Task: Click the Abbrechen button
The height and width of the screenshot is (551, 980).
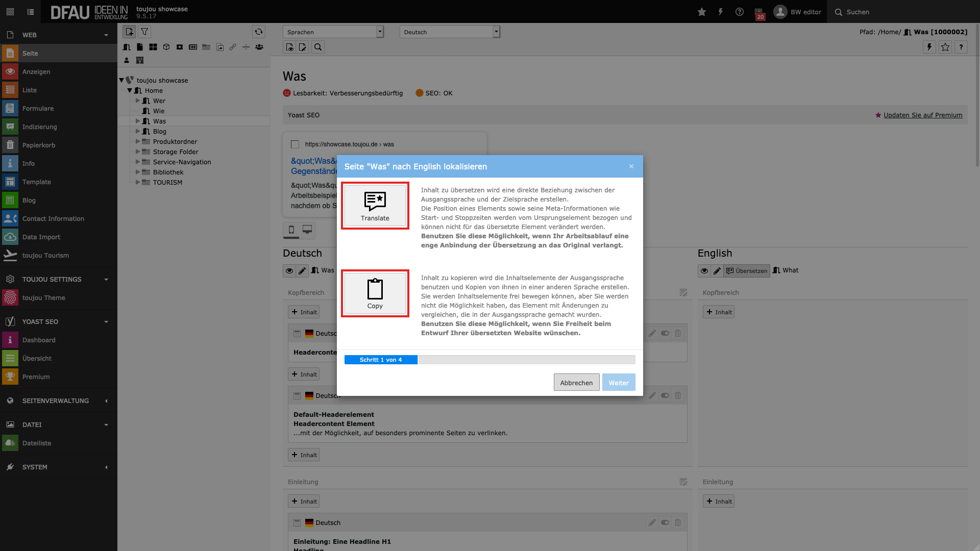Action: (576, 383)
